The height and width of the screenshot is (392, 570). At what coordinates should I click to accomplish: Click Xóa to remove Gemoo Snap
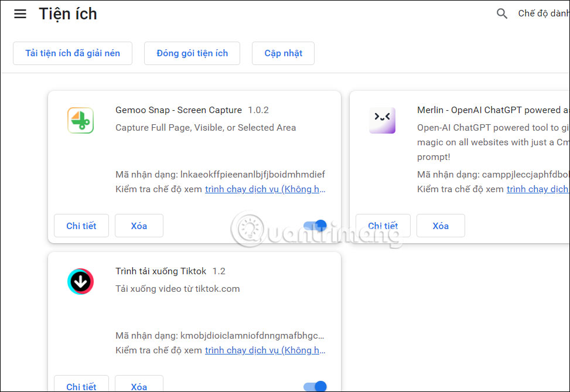click(139, 226)
